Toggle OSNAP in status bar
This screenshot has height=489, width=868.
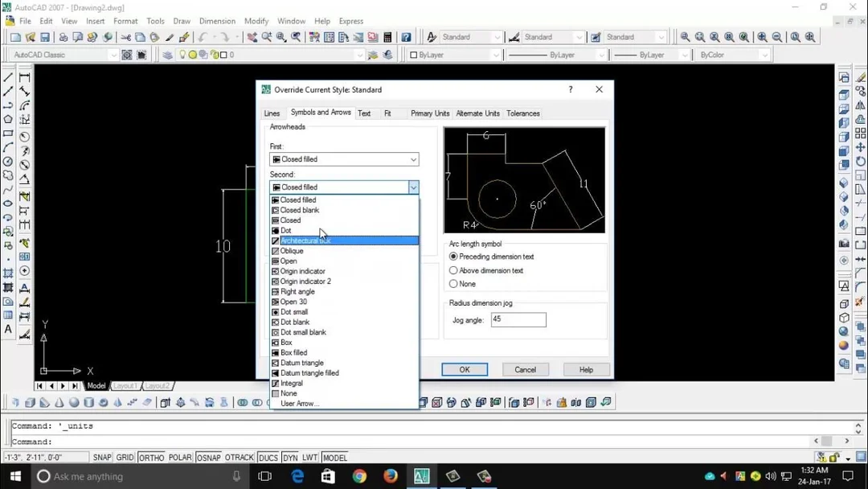[208, 458]
